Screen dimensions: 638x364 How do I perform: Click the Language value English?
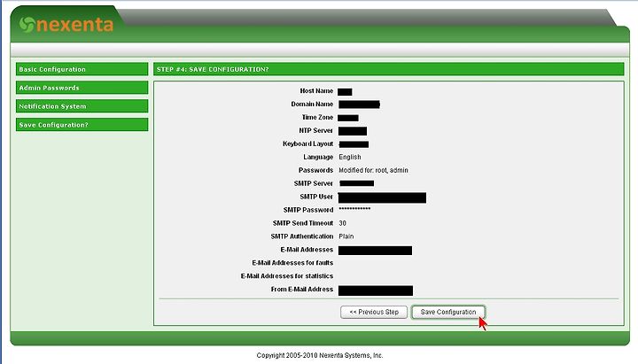(x=350, y=157)
